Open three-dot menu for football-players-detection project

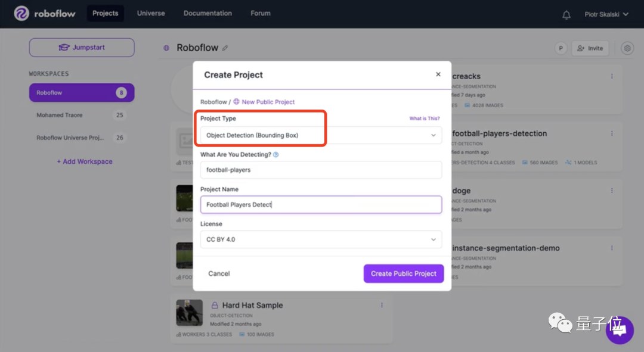coord(612,133)
